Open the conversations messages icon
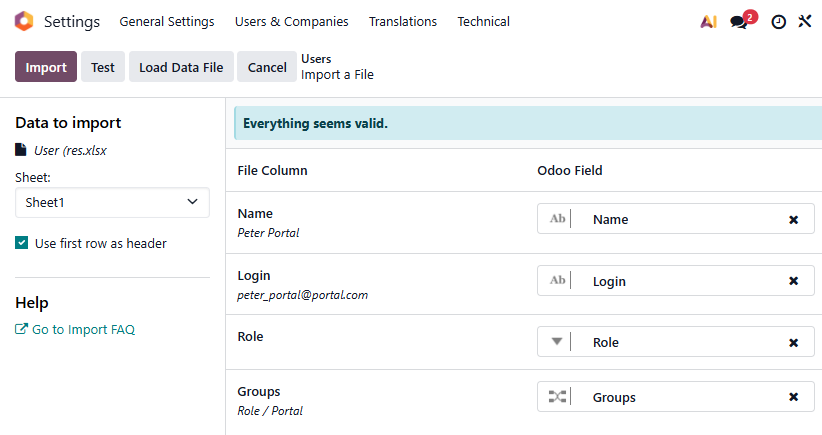Image resolution: width=822 pixels, height=435 pixels. [x=739, y=21]
